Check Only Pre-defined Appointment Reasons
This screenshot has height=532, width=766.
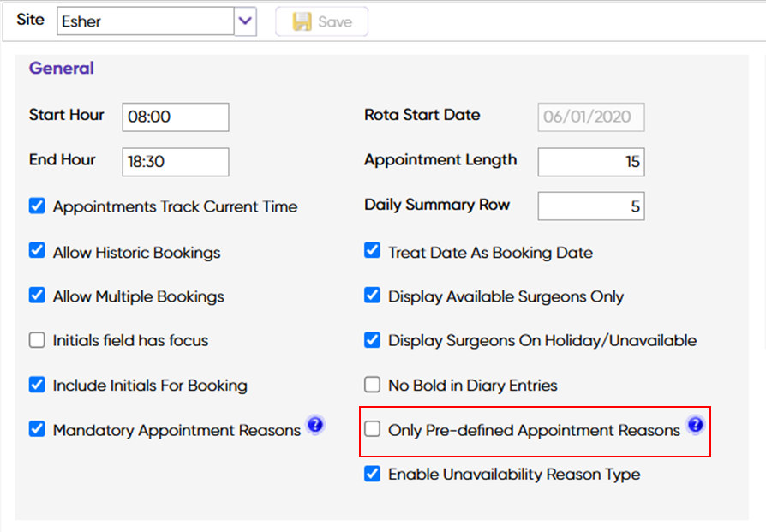click(x=372, y=429)
